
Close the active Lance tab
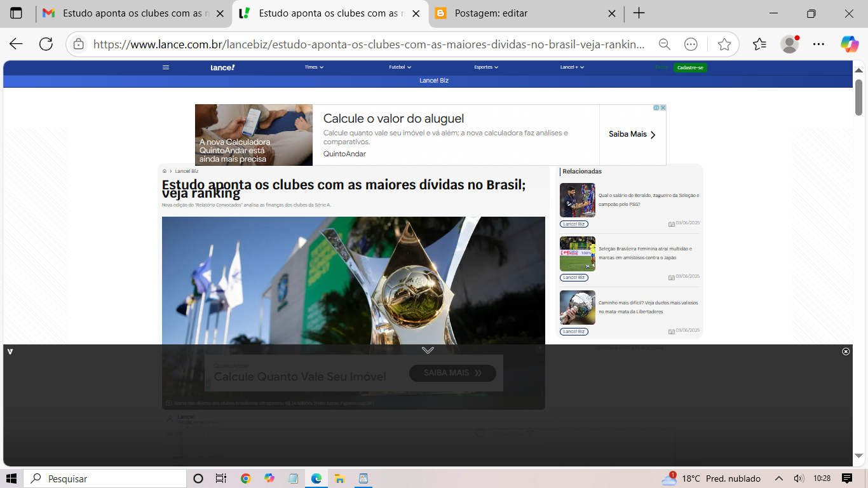coord(416,13)
